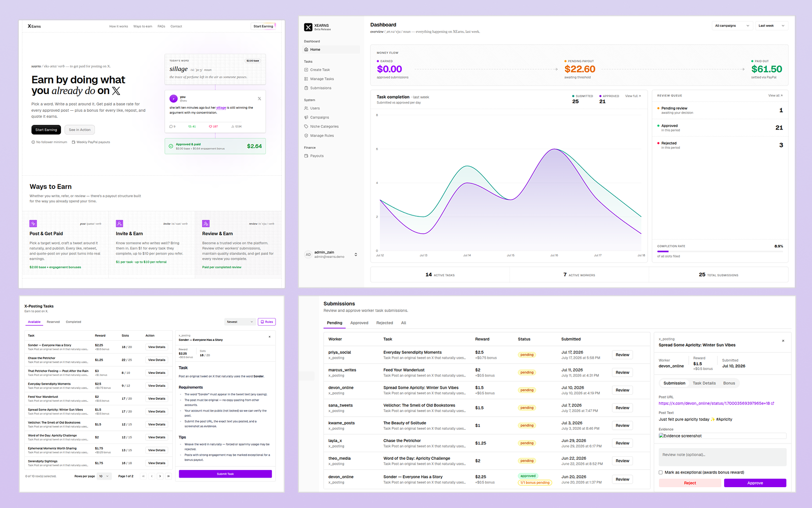Click the Completion rate progress bar

pos(720,251)
